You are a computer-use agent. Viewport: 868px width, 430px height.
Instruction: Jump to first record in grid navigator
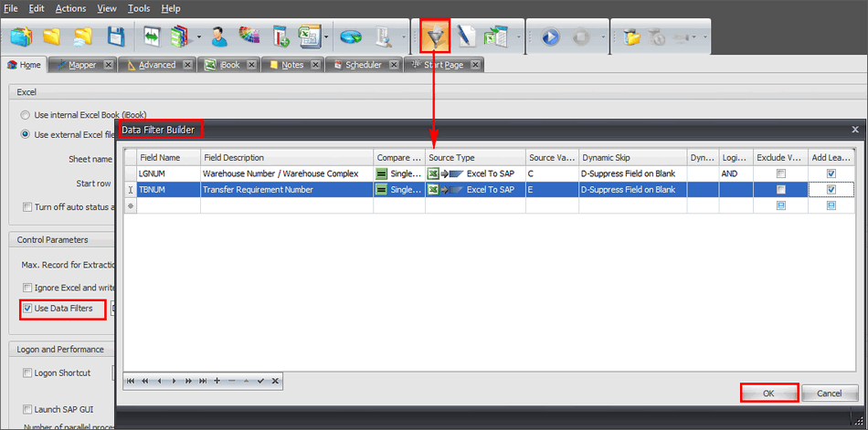coord(131,381)
